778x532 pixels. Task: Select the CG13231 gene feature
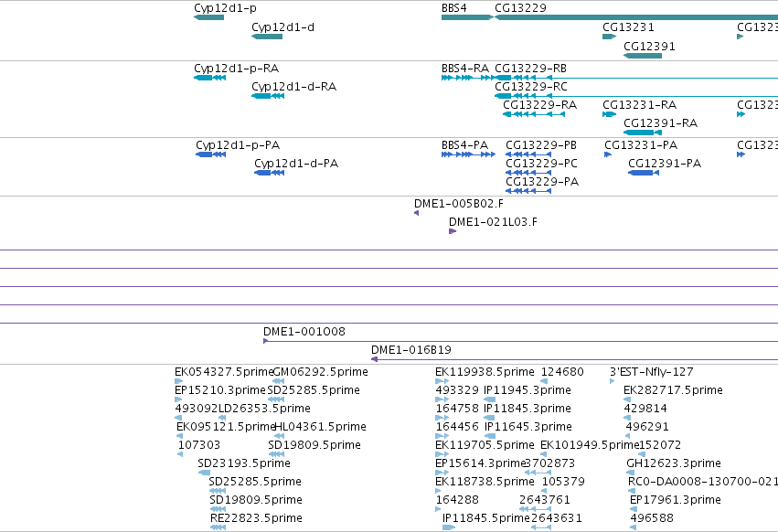pyautogui.click(x=609, y=37)
